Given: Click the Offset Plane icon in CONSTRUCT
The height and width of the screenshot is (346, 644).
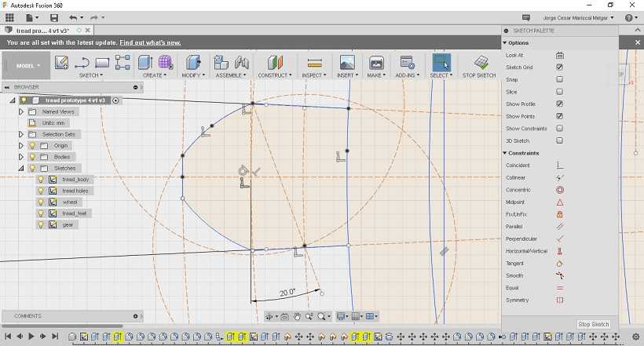Looking at the screenshot, I should (275, 63).
